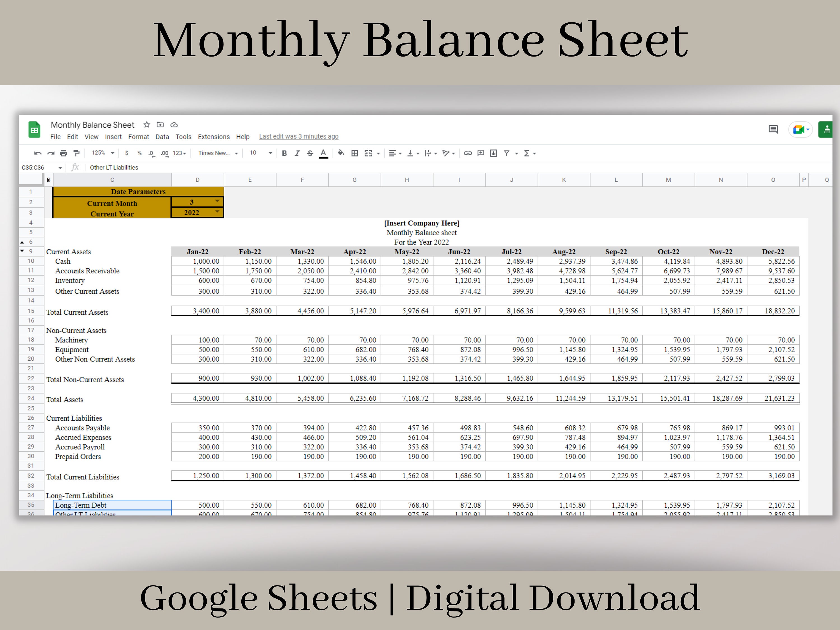Image resolution: width=840 pixels, height=630 pixels.
Task: Create a filter using the funnel icon
Action: click(x=508, y=153)
